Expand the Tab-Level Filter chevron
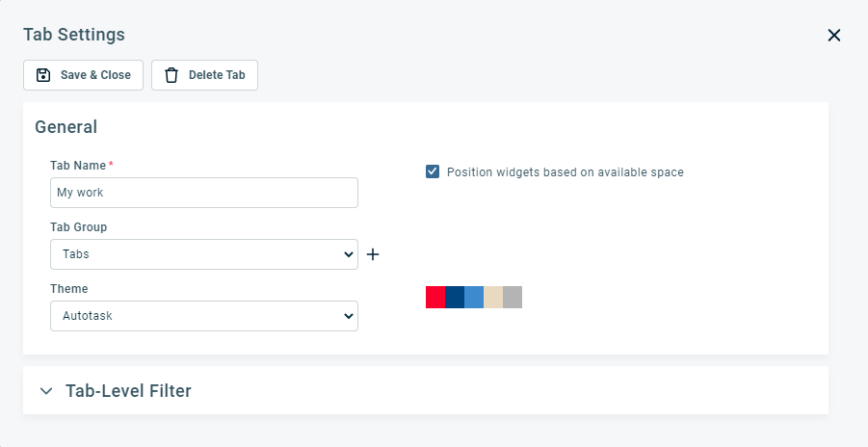 [x=46, y=391]
